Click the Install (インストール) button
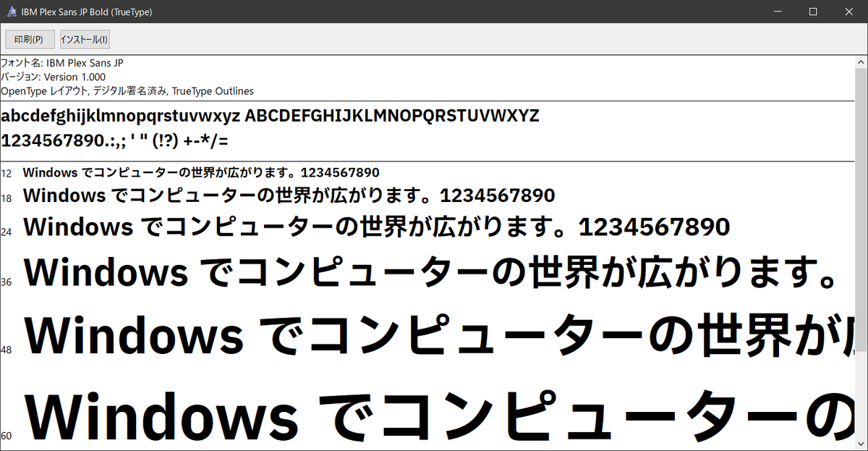868x451 pixels. pyautogui.click(x=84, y=39)
